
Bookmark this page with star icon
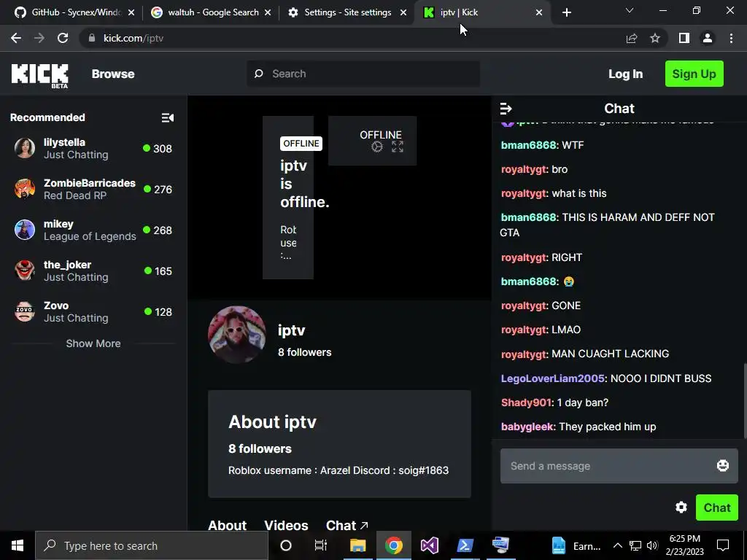pyautogui.click(x=655, y=38)
